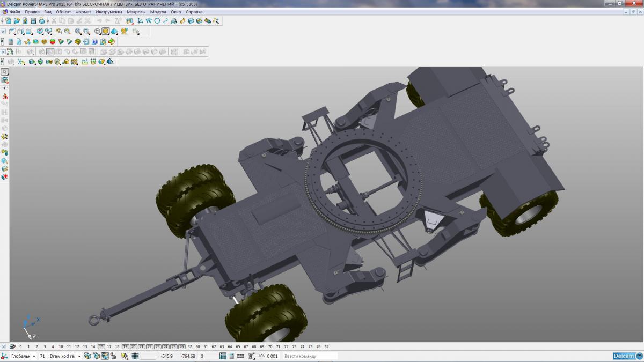Open the Окно menu
Image resolution: width=644 pixels, height=362 pixels.
click(176, 12)
